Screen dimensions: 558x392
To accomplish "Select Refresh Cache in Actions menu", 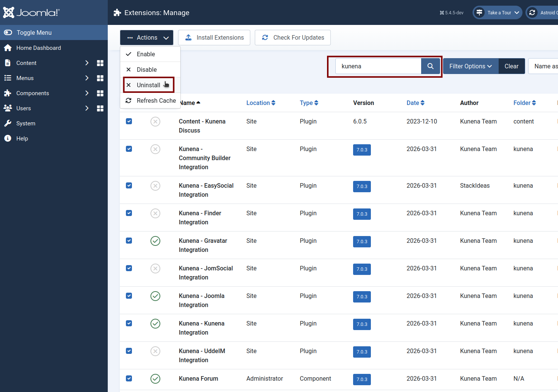I will pos(156,100).
